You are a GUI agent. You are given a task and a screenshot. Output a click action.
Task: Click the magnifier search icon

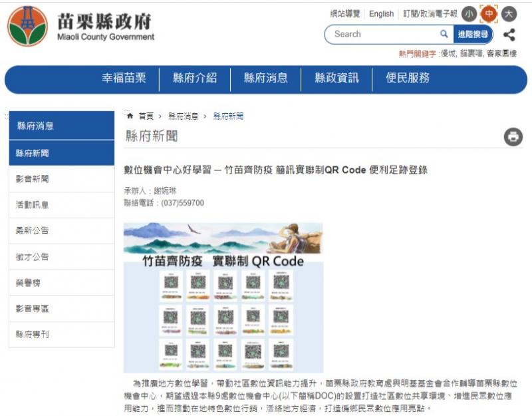point(444,34)
